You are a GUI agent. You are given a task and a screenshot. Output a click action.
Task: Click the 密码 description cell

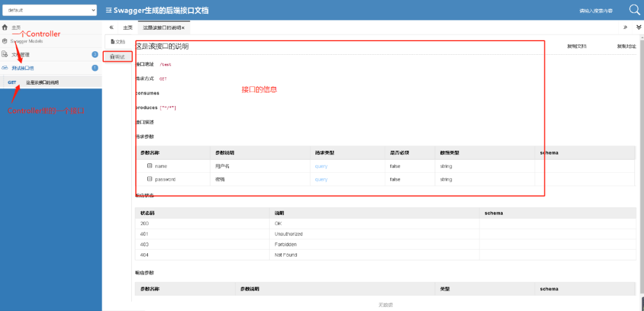260,179
